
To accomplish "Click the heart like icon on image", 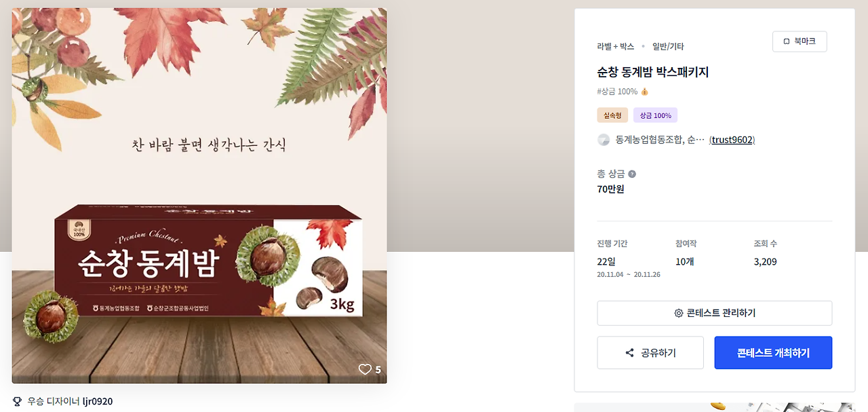I will click(365, 369).
